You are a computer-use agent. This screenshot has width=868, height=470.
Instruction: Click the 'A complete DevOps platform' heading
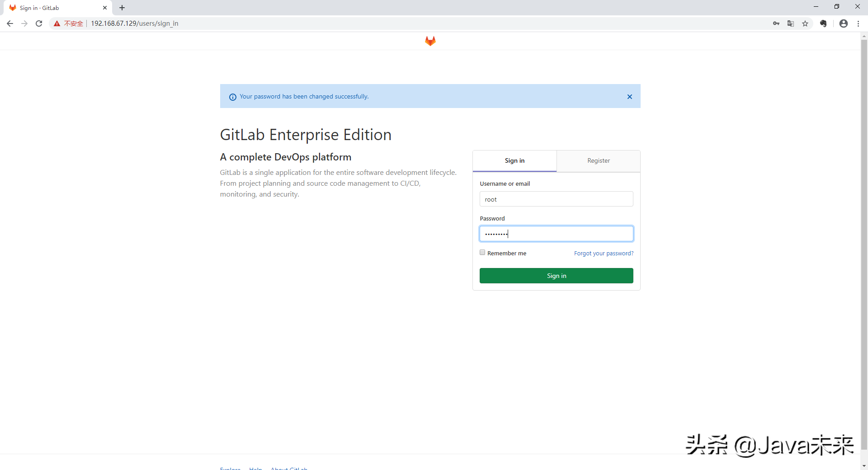point(286,157)
